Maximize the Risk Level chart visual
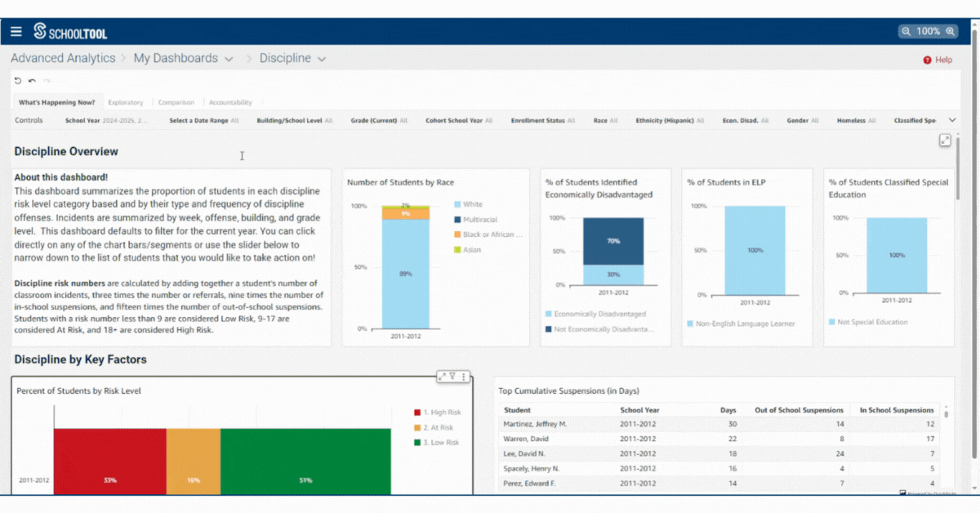 coord(442,377)
